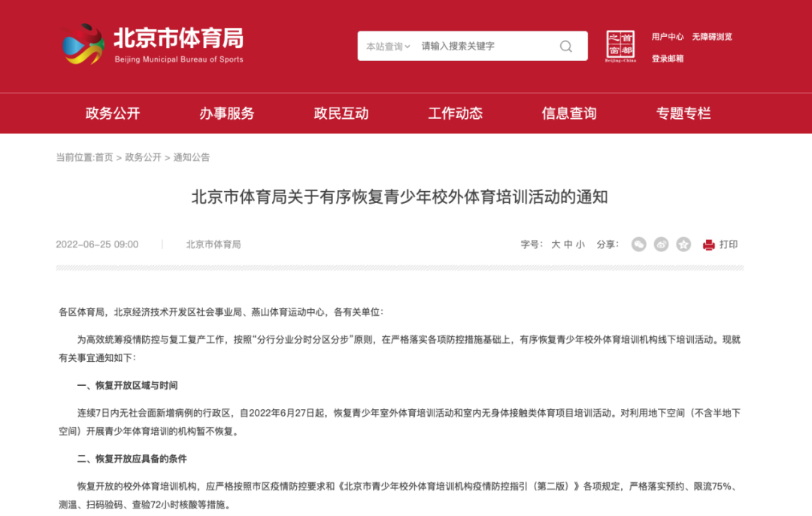Go to 用户中心 user center

668,37
